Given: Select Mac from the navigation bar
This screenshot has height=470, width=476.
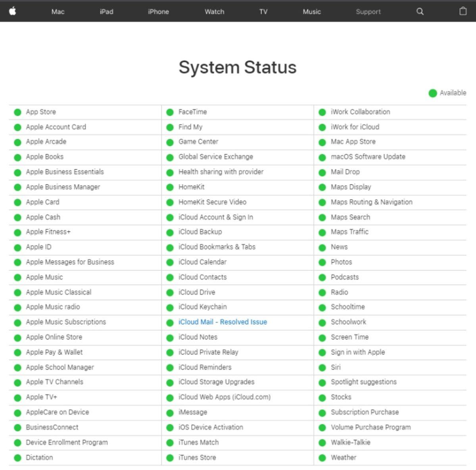Looking at the screenshot, I should (58, 12).
